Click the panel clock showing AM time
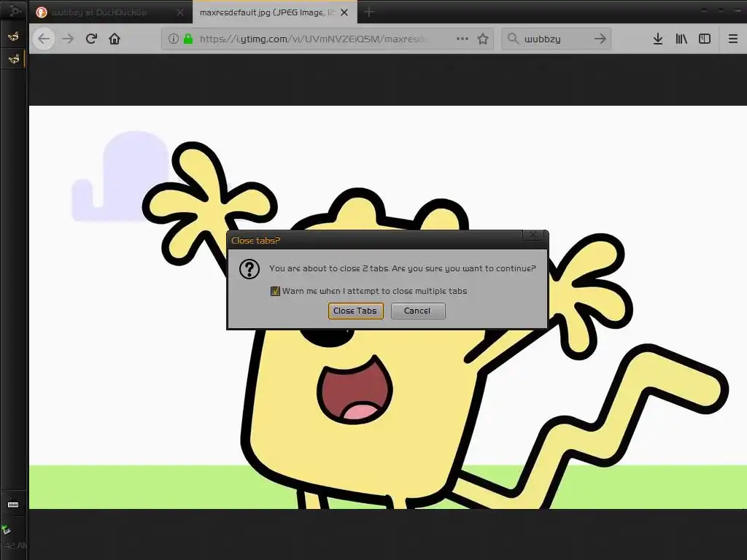747x560 pixels. [15, 545]
